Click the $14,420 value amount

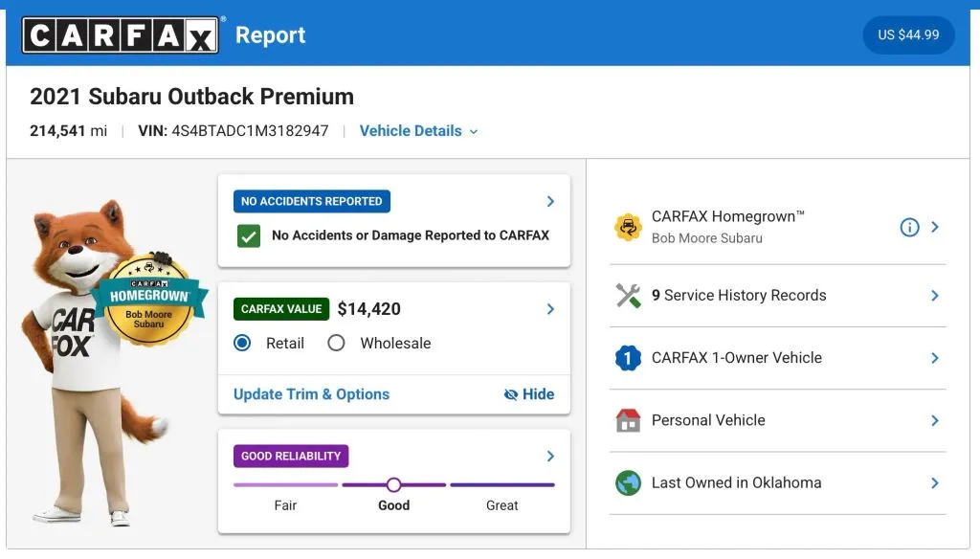[368, 309]
